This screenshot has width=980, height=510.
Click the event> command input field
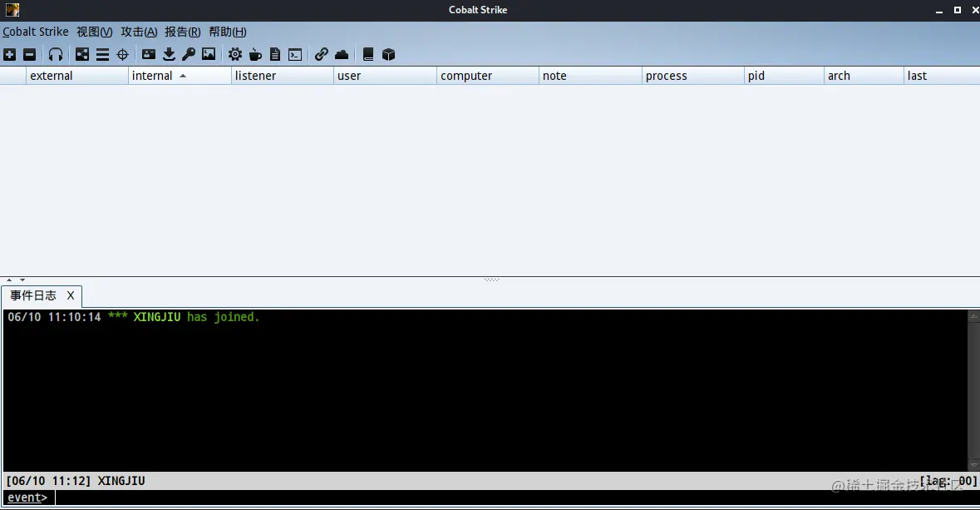515,498
